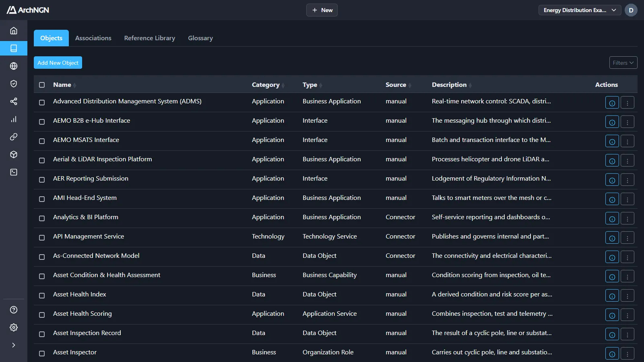Sort table by Source column header

click(x=398, y=85)
